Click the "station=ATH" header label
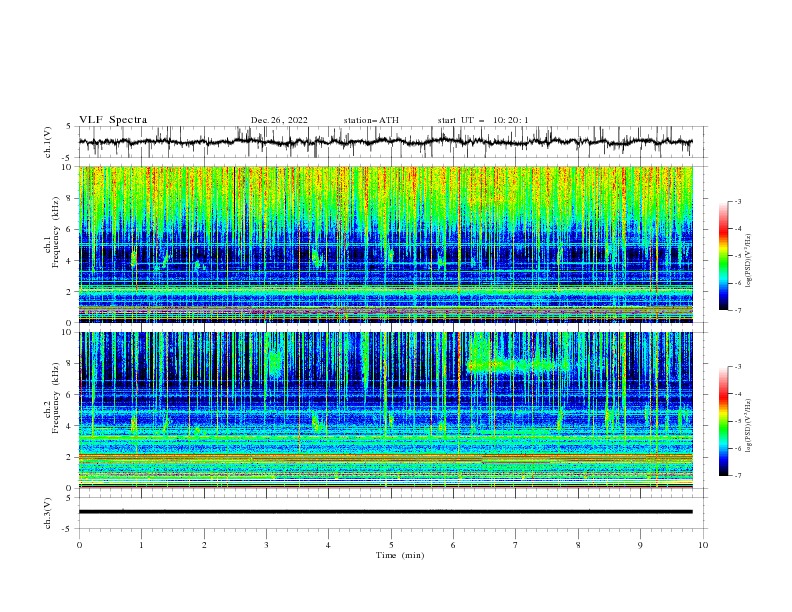Screen dimensions: 792x612 371,120
